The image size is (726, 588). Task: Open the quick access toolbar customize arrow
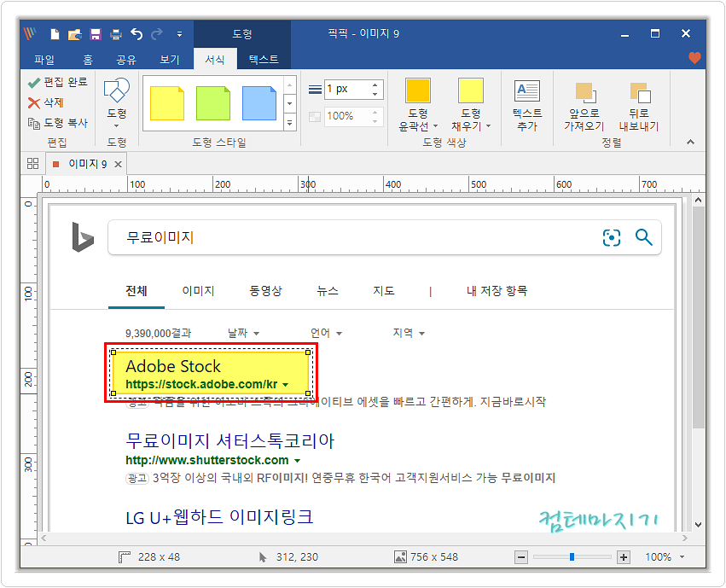[179, 34]
